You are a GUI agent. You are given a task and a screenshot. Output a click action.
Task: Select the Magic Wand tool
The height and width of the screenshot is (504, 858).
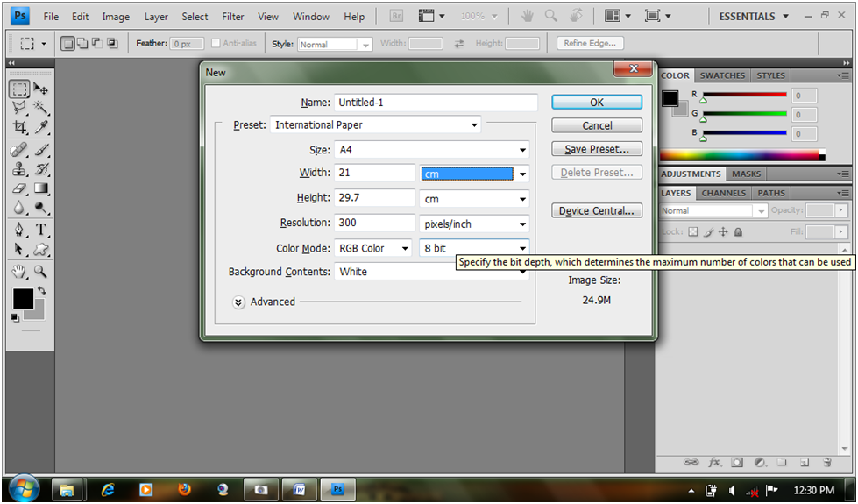click(x=41, y=107)
